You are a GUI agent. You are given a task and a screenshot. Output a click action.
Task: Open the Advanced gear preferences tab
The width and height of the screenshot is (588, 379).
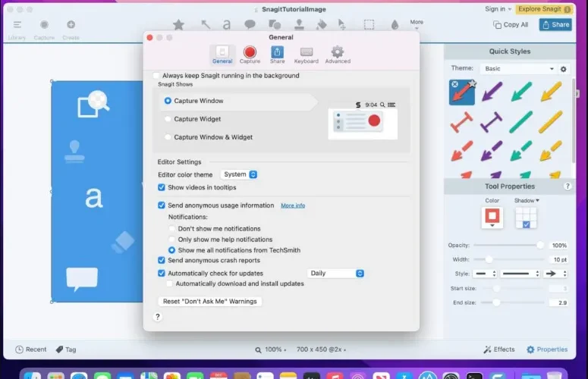338,55
